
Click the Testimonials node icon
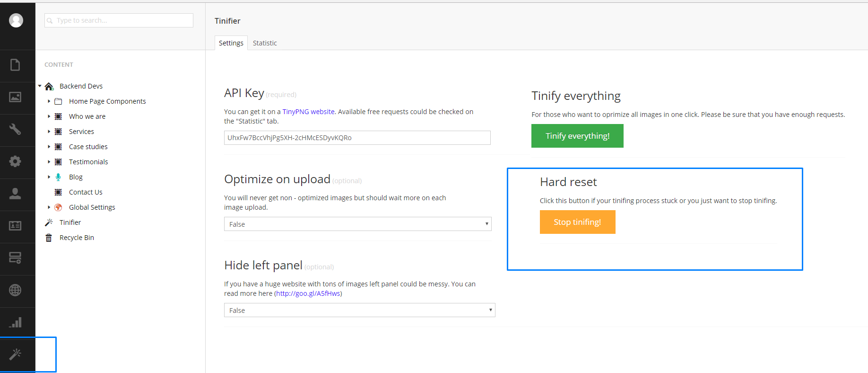(58, 162)
